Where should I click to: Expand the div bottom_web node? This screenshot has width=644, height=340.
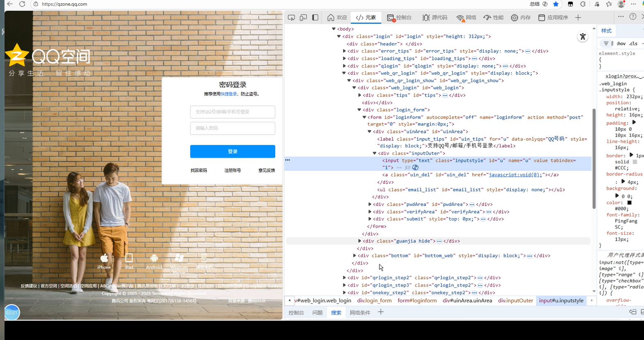click(x=354, y=256)
